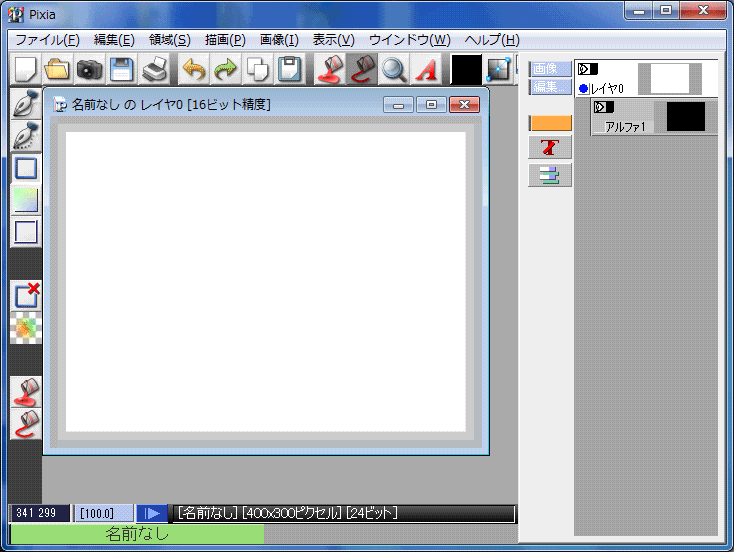Toggle the visibility icon of アルファ1
Screen dimensions: 734x552
(603, 107)
